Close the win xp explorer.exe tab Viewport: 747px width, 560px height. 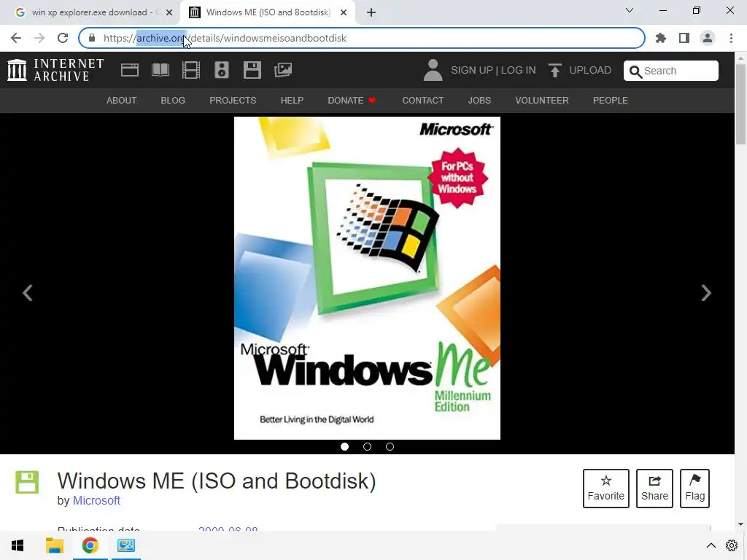pos(169,12)
